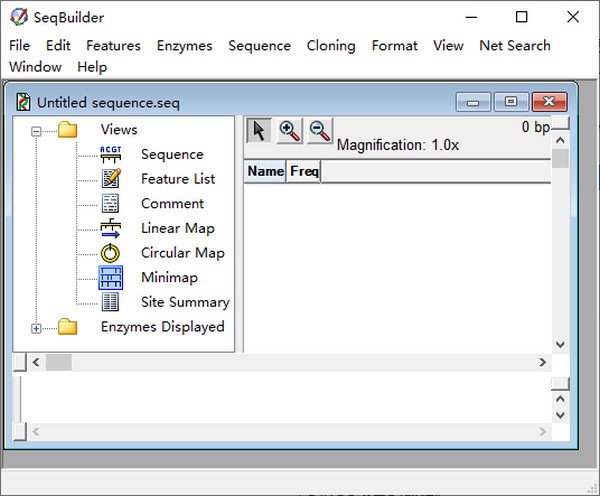Select the Linear Map view label
This screenshot has height=496, width=600.
click(178, 228)
